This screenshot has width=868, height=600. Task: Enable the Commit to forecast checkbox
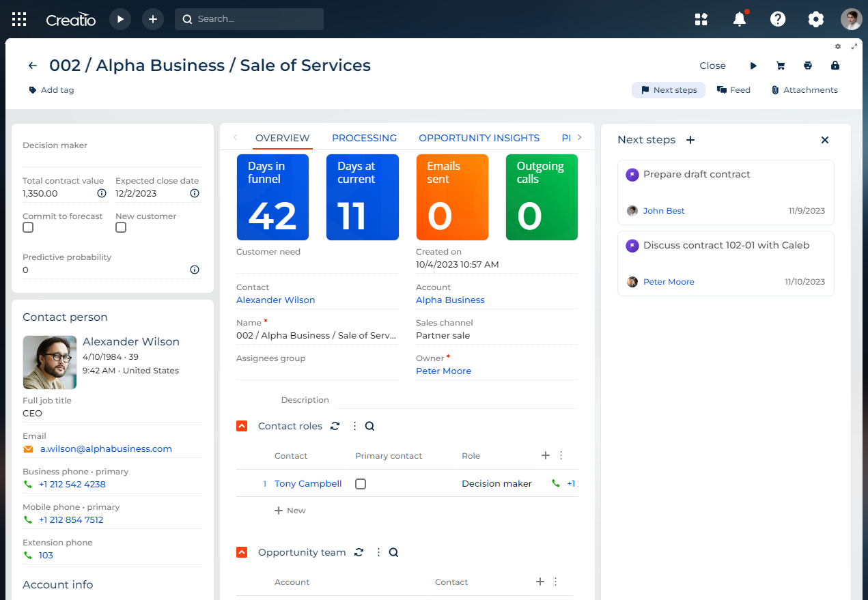[x=28, y=228]
